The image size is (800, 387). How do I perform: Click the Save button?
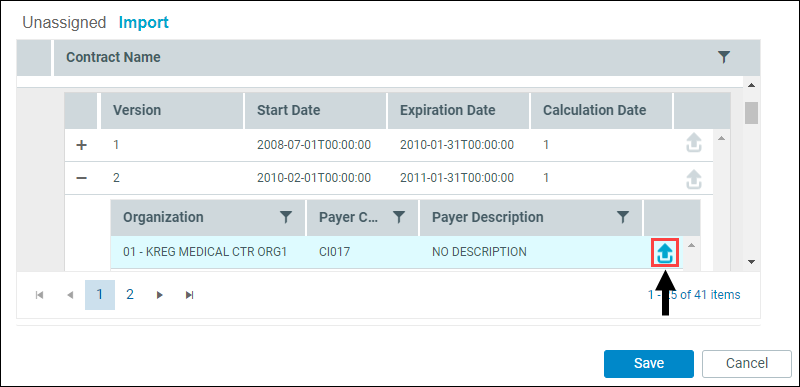point(648,364)
